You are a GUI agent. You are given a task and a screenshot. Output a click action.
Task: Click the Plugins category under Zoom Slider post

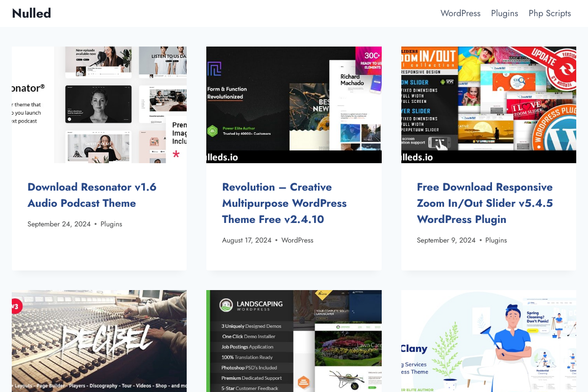point(496,240)
